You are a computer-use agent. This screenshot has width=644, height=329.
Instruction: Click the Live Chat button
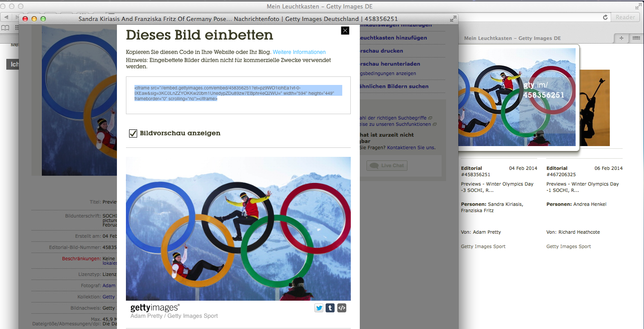coord(387,165)
